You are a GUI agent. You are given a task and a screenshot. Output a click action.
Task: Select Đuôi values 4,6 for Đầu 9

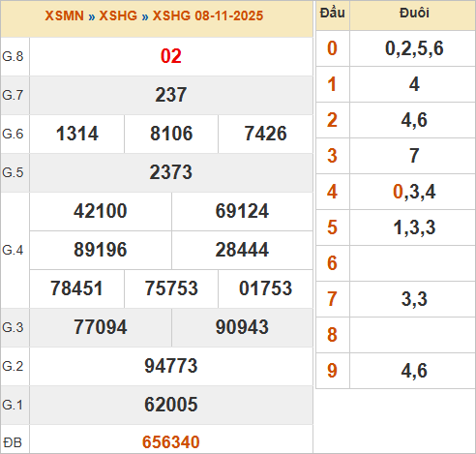(414, 371)
